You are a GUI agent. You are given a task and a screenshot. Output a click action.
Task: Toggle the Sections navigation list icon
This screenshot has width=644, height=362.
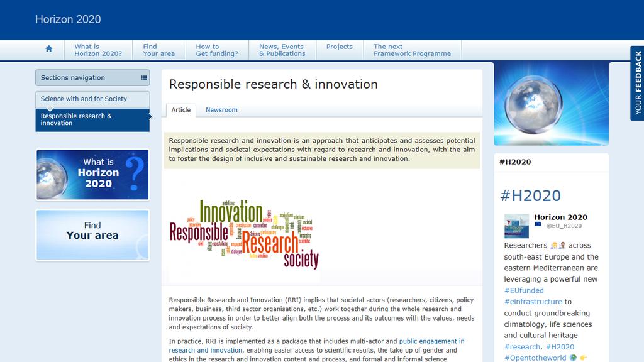pyautogui.click(x=144, y=77)
